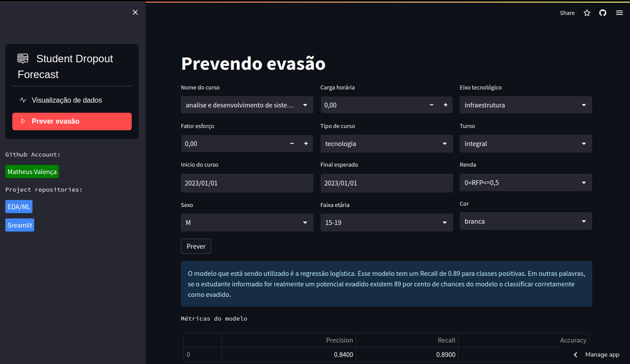Open the hamburger menu at top right
Screen dimensions: 630x364
coord(619,13)
